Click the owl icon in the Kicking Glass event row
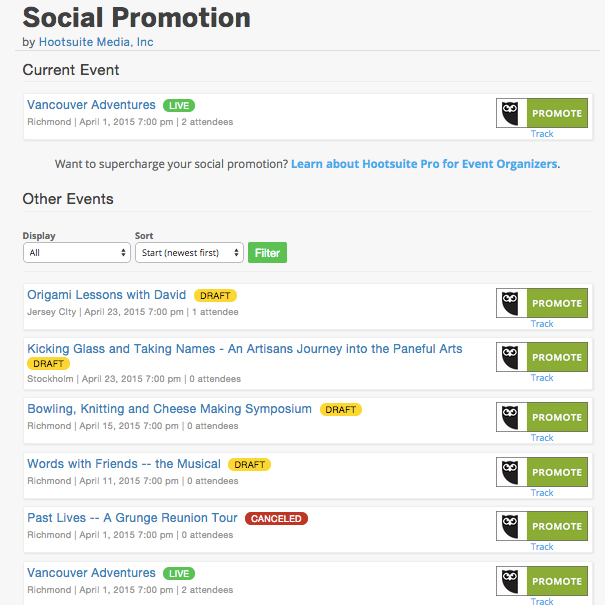This screenshot has height=605, width=605. [512, 357]
